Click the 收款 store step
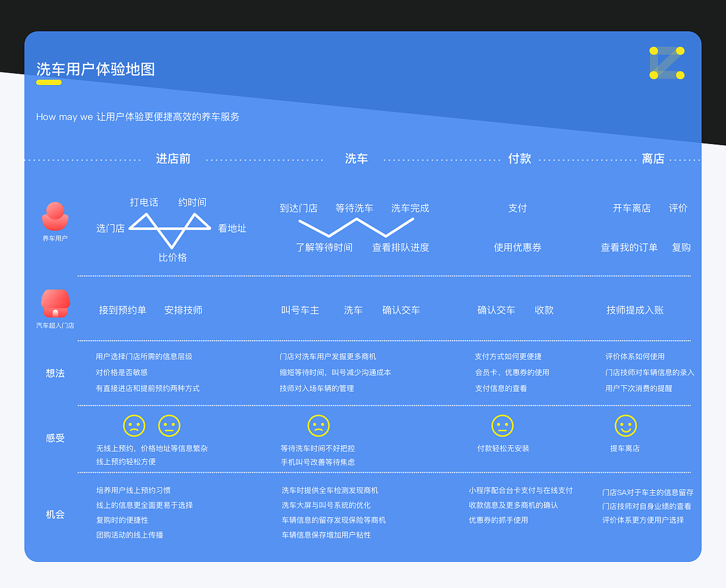 point(544,310)
